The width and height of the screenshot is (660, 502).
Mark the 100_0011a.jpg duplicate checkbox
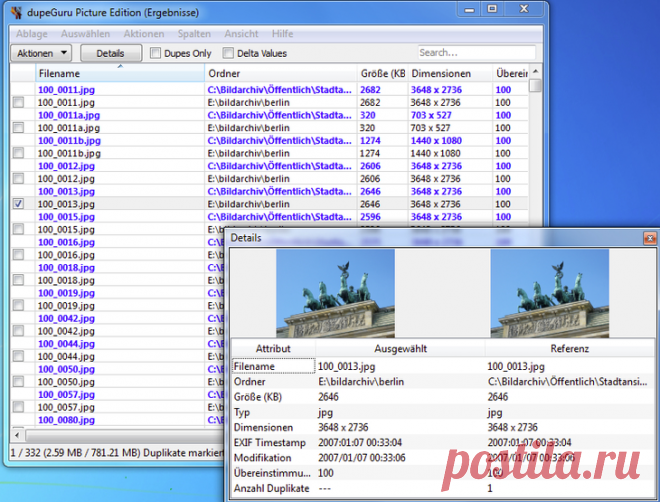point(18,128)
